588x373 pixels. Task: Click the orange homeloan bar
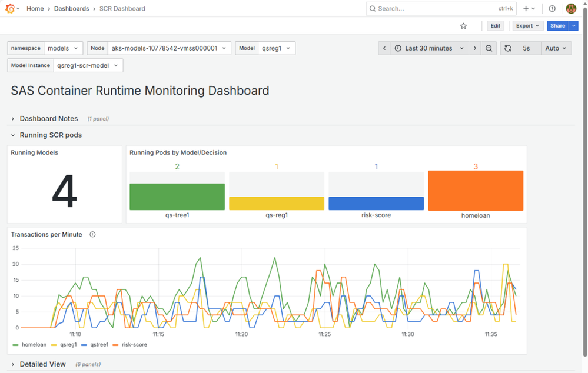point(476,191)
